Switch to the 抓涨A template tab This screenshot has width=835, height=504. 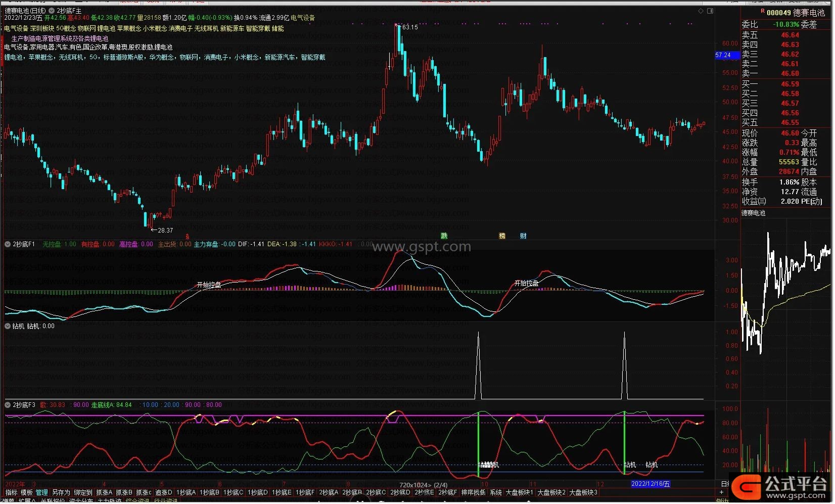coord(104,492)
